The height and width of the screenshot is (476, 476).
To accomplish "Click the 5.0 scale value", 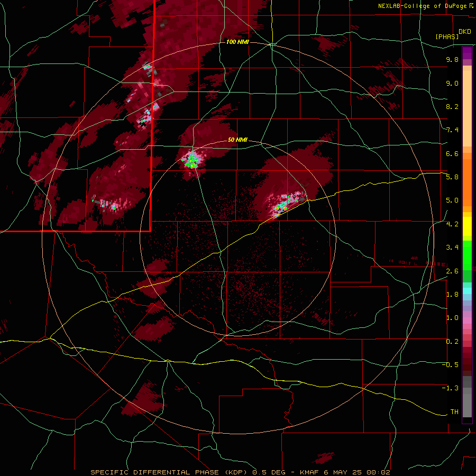I will (452, 200).
